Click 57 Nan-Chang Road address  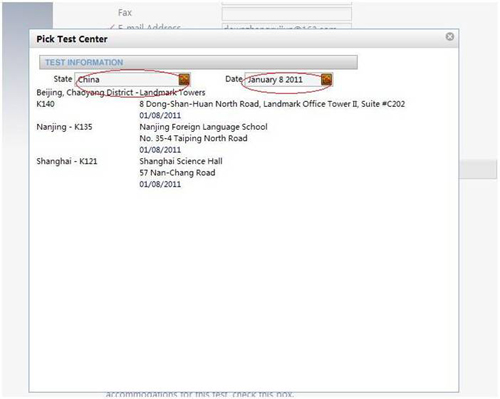(177, 173)
